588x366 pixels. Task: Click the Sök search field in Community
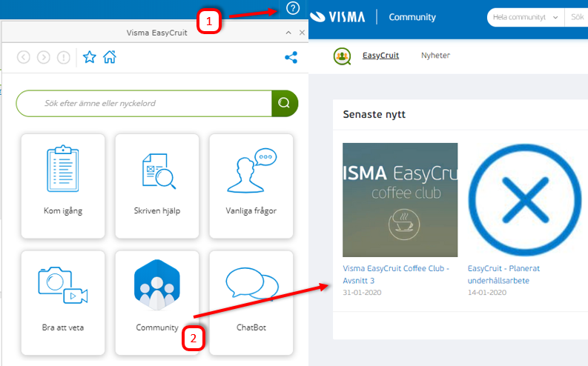(576, 17)
